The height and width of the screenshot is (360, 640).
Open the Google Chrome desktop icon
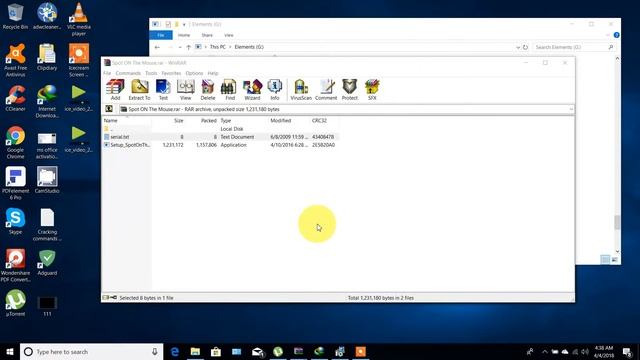click(15, 142)
